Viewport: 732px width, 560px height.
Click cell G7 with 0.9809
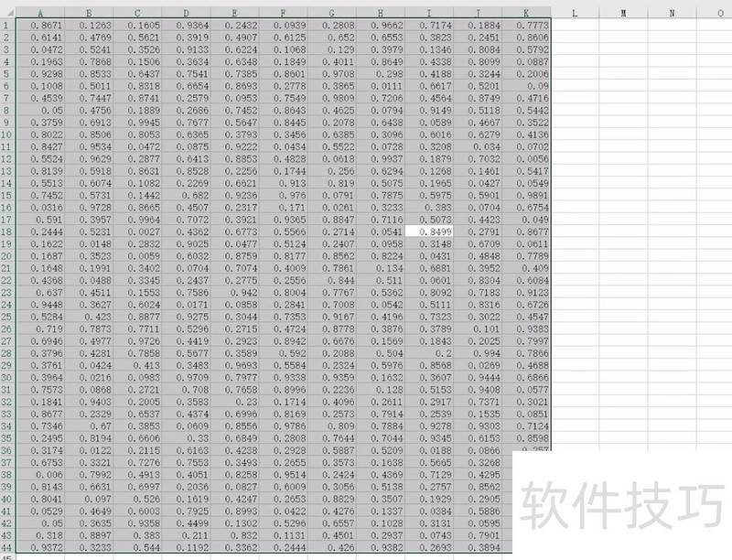coord(331,98)
